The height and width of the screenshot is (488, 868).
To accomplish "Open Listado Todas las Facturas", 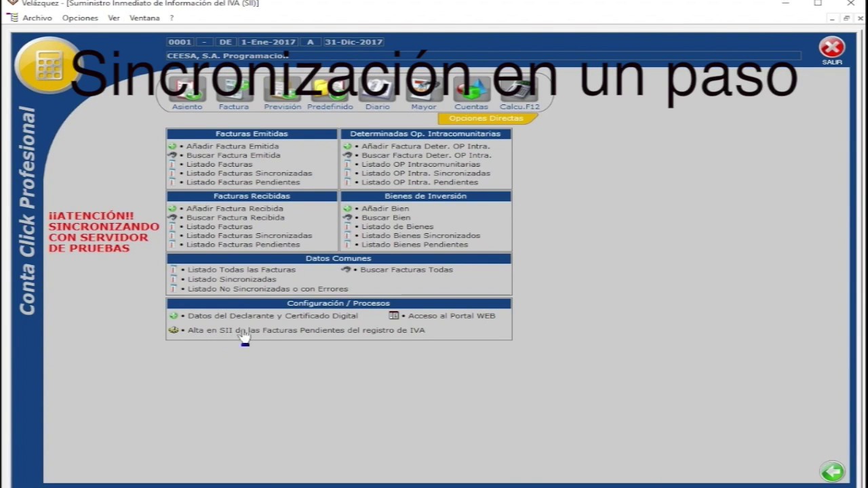I will pyautogui.click(x=241, y=270).
